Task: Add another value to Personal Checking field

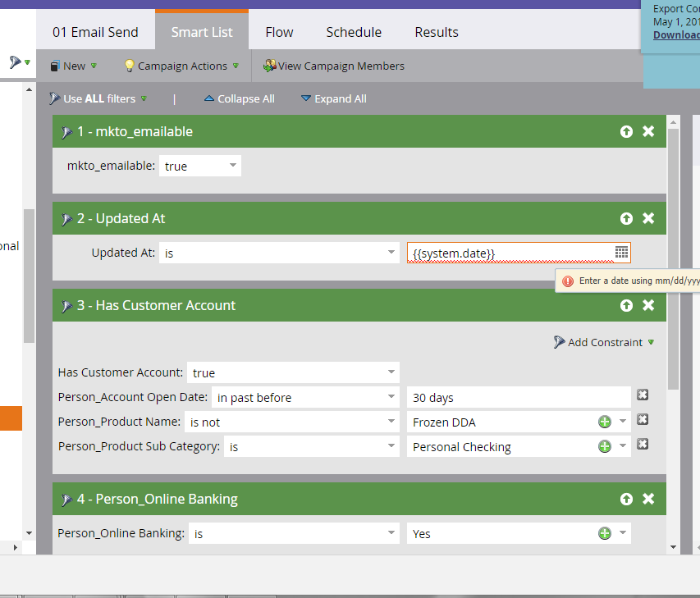Action: click(605, 446)
